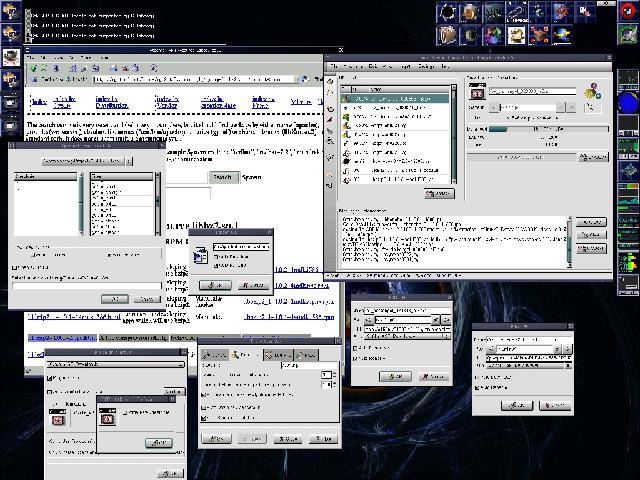
Task: Select the first highlighted package in the list
Action: pyautogui.click(x=395, y=98)
